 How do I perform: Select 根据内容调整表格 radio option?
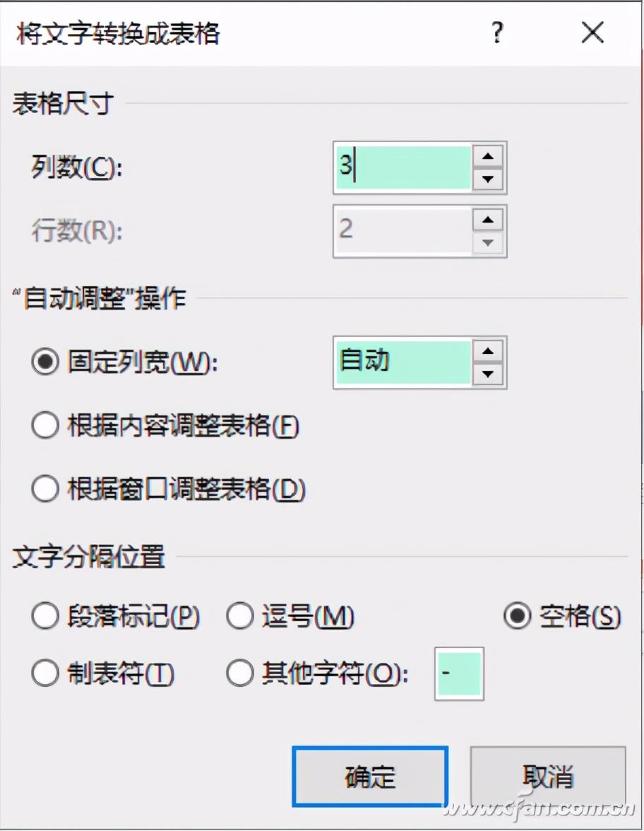45,426
